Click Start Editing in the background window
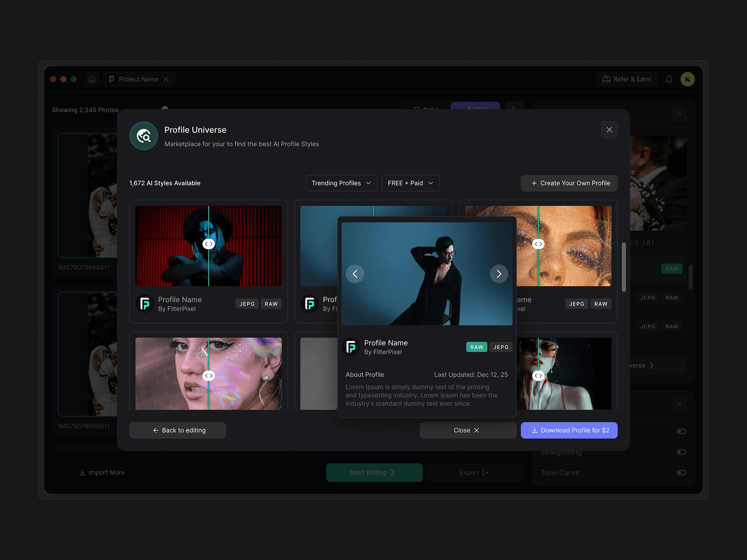This screenshot has height=560, width=747. 374,473
